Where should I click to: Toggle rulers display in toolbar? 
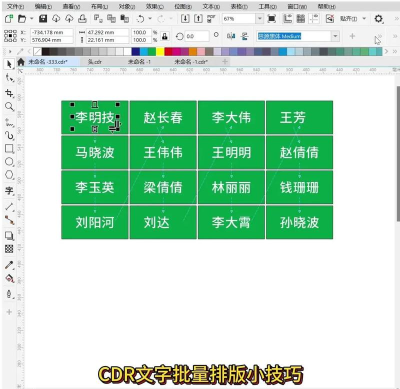coord(287,19)
